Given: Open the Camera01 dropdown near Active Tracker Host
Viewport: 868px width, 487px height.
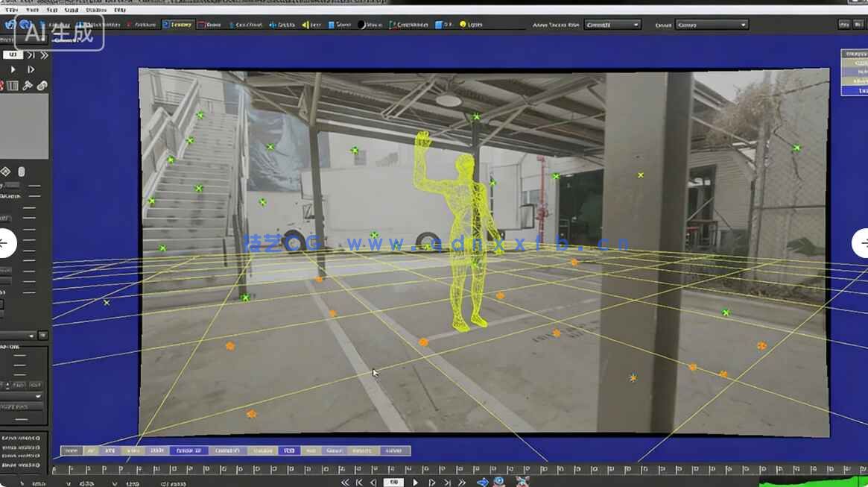Looking at the screenshot, I should pyautogui.click(x=611, y=24).
